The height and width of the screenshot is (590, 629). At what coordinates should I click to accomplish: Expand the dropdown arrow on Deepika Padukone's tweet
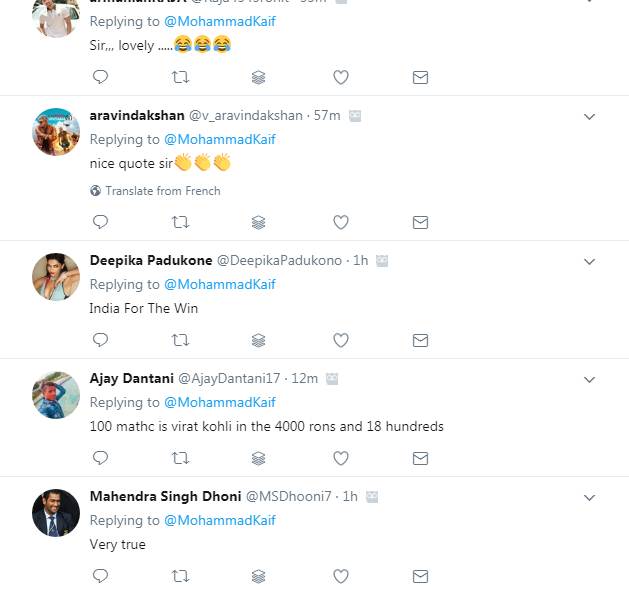point(589,262)
